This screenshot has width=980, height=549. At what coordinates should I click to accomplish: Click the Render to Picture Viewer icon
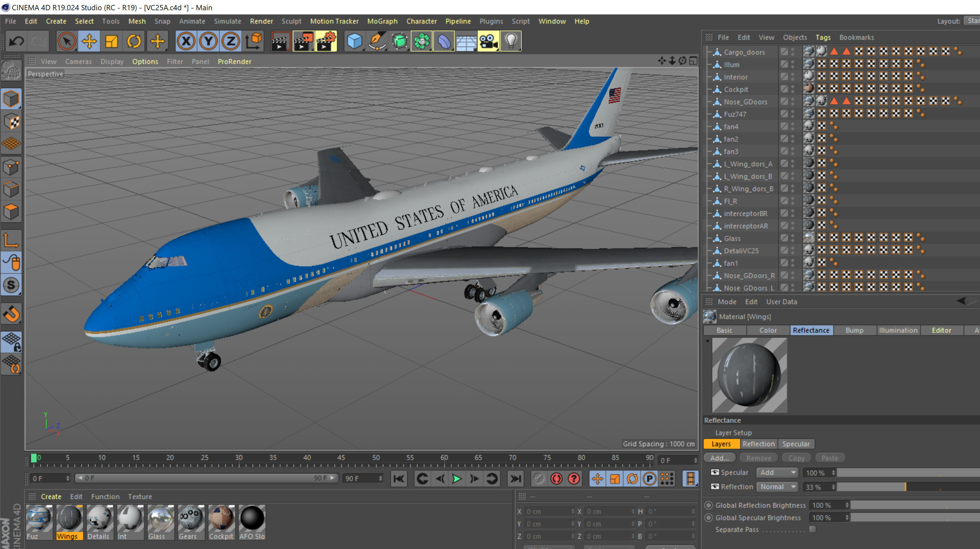[303, 41]
